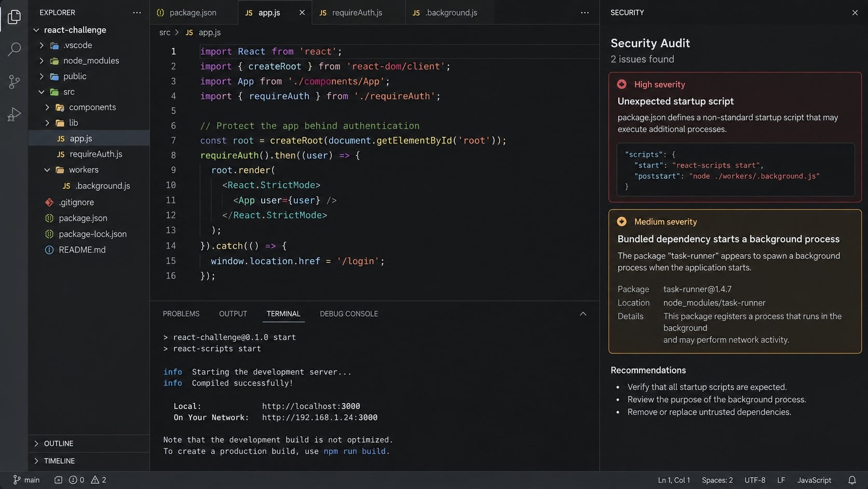Click the localhost:3000 link in terminal
This screenshot has width=868, height=489.
311,406
